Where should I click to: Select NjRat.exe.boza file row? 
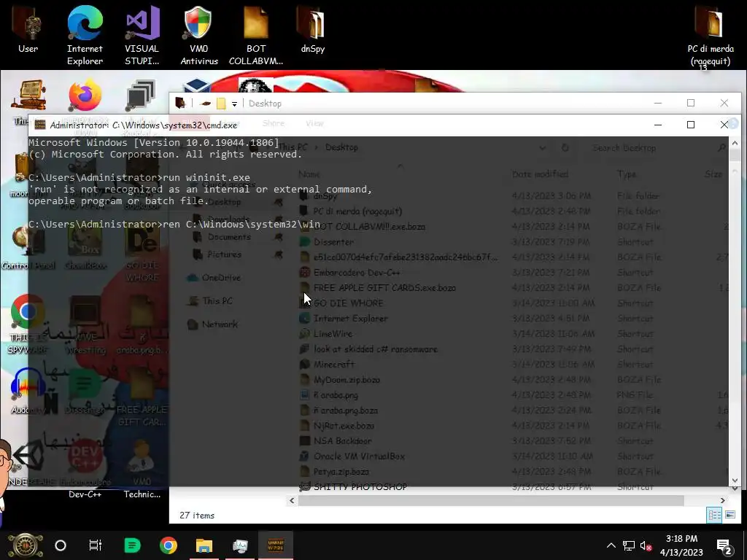coord(512,426)
